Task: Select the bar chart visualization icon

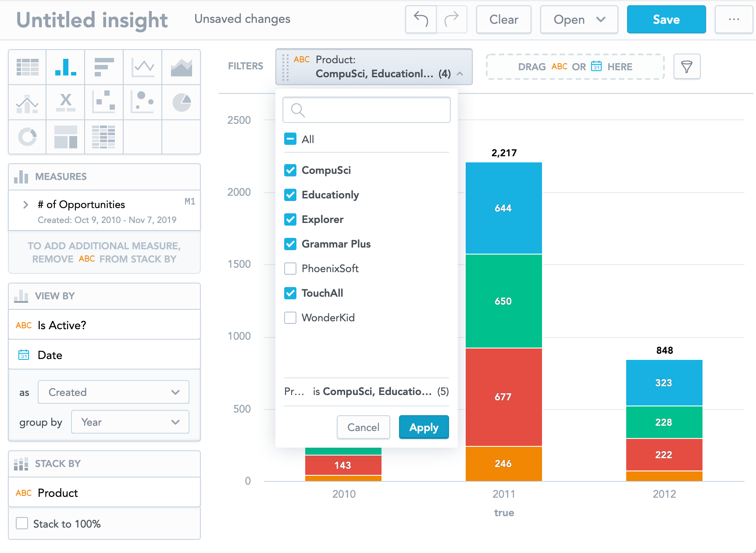Action: coord(104,67)
